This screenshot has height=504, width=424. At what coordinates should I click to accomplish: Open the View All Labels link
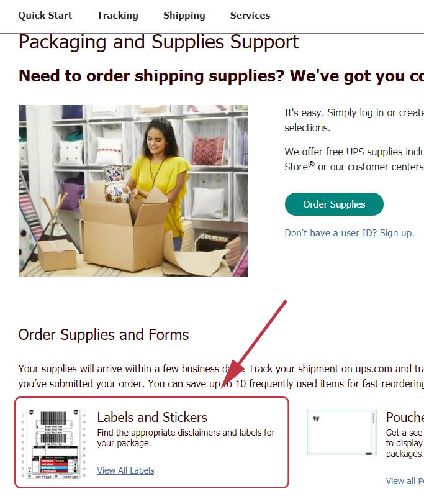coord(125,470)
